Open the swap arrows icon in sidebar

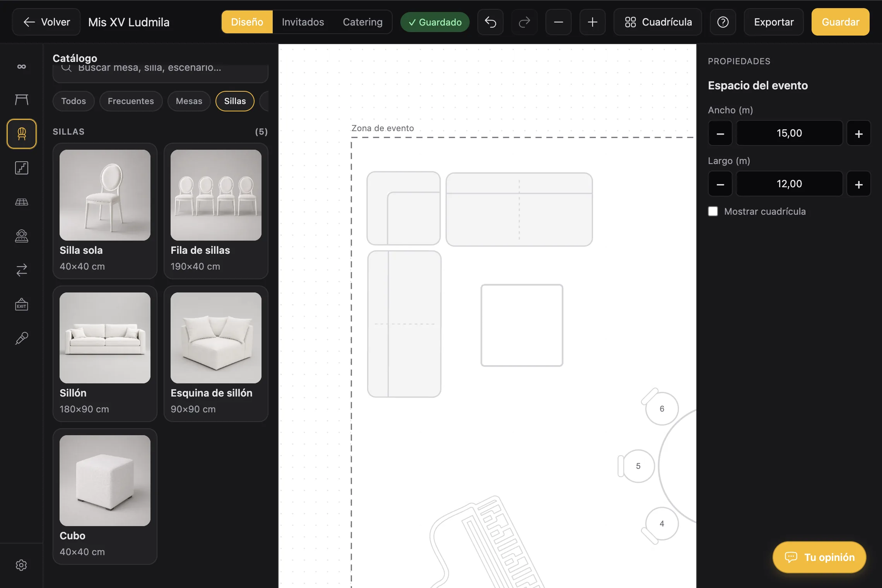(x=22, y=270)
